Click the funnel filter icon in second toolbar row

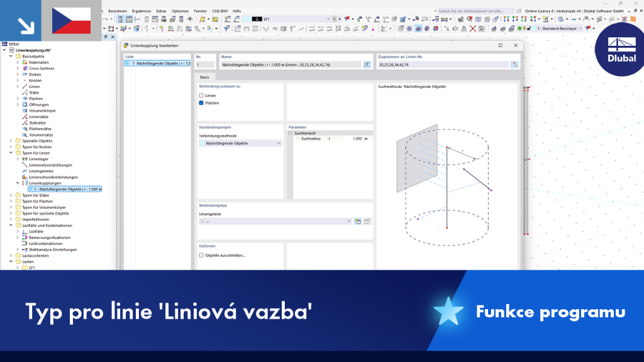point(226,28)
